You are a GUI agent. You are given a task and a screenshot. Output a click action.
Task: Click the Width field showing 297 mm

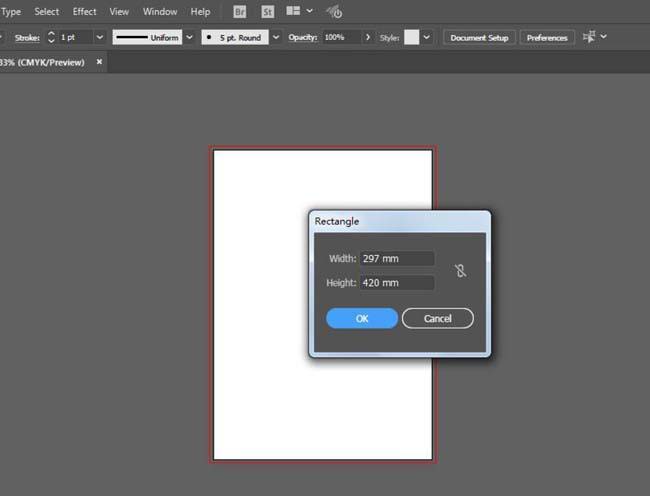point(397,259)
